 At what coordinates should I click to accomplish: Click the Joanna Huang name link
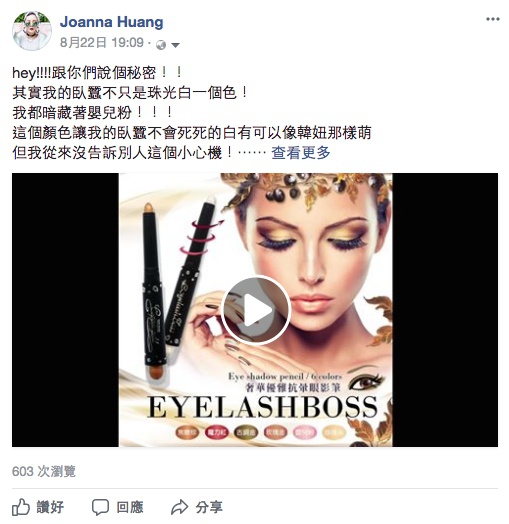point(112,22)
